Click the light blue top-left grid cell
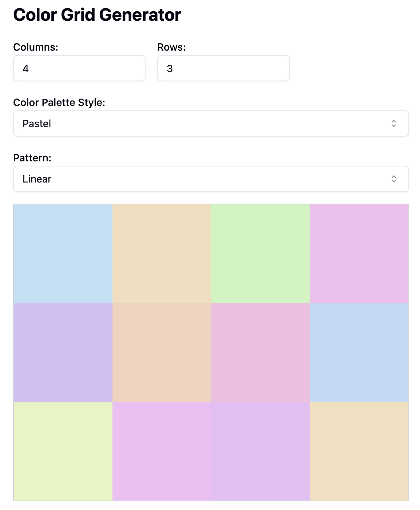420x510 pixels. pyautogui.click(x=63, y=254)
